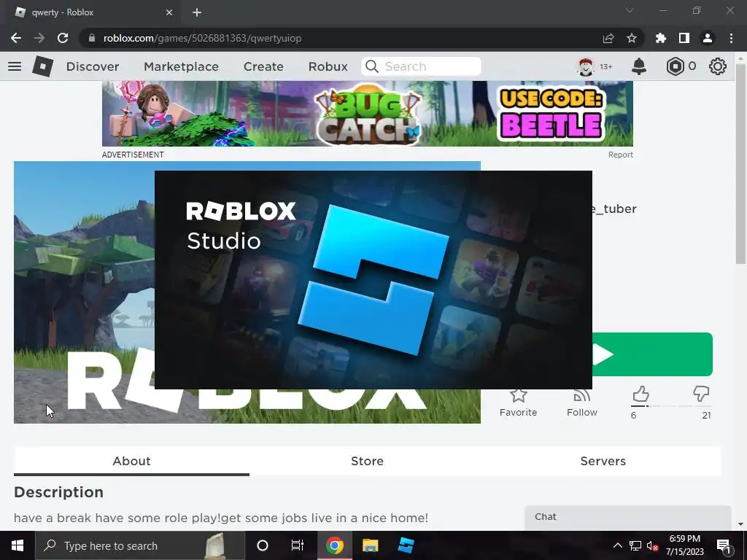Open File Explorer from the taskbar
747x560 pixels.
(370, 545)
